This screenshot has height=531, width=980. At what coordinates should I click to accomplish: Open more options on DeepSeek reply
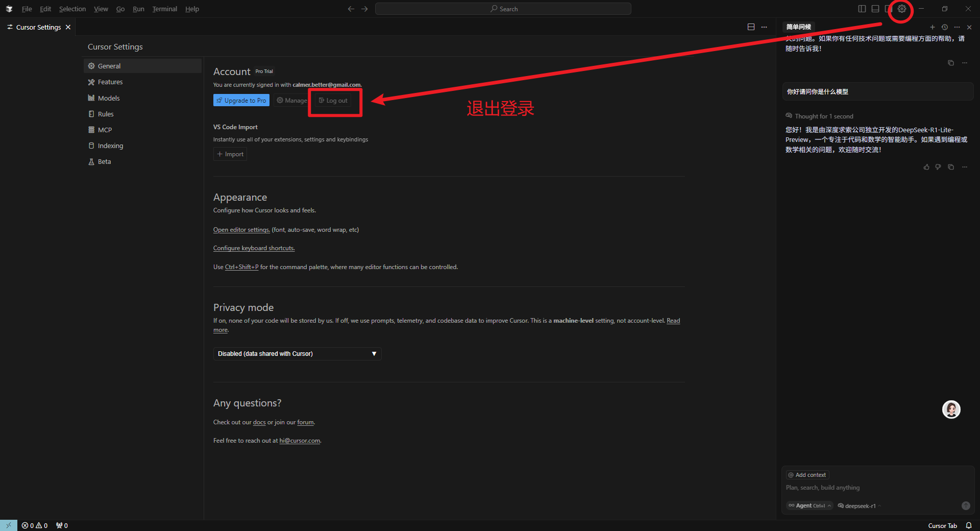[x=965, y=167]
